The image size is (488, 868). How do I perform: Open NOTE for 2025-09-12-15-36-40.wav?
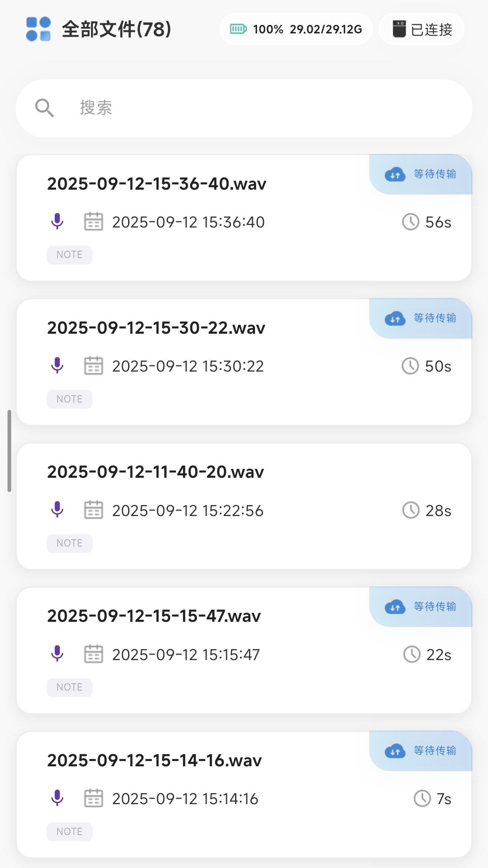click(70, 255)
